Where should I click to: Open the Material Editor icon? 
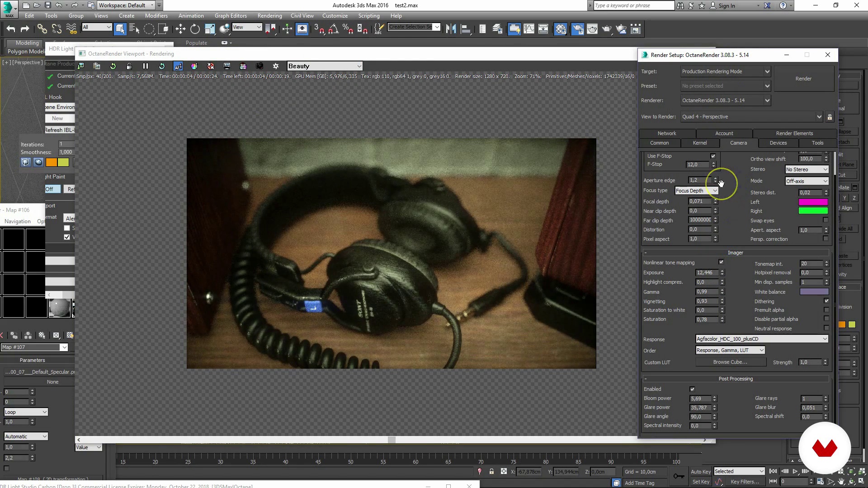(x=561, y=29)
